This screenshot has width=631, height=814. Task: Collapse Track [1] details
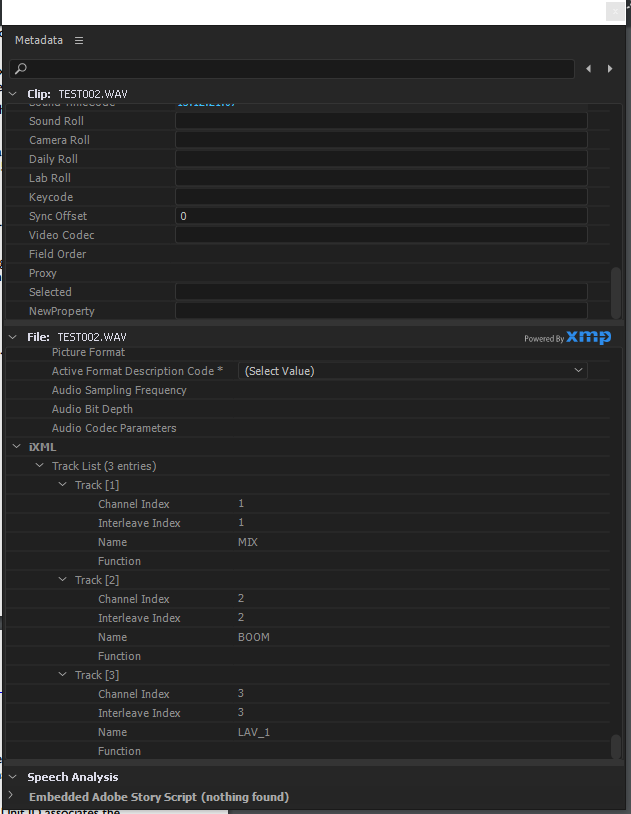[62, 484]
